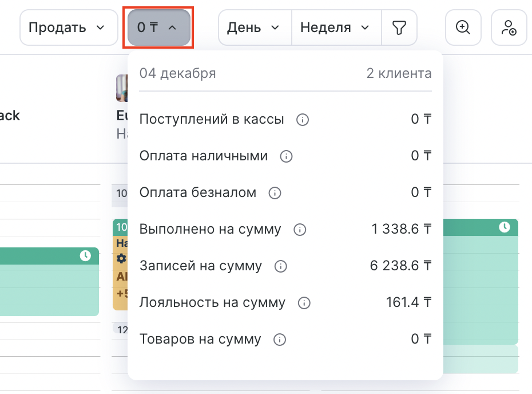Screen dimensions: 532x394
Task: Click info icon beside Оплата наличными
Action: click(287, 156)
